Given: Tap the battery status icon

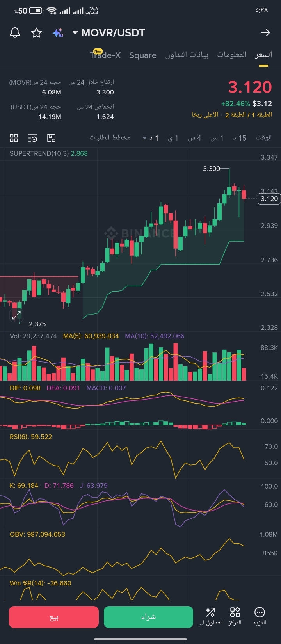Looking at the screenshot, I should [36, 11].
